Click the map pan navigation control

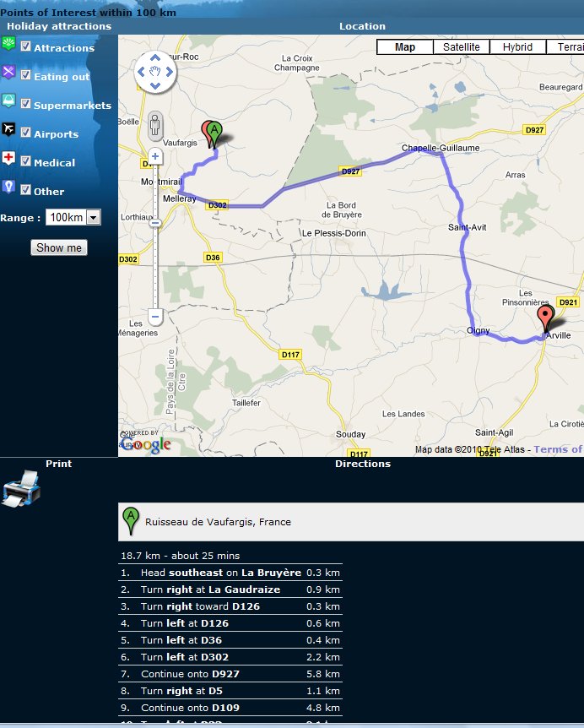pyautogui.click(x=155, y=72)
